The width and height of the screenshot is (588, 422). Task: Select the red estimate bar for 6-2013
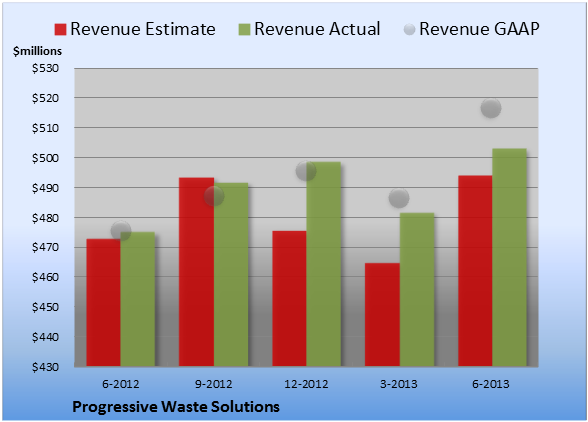tap(475, 270)
